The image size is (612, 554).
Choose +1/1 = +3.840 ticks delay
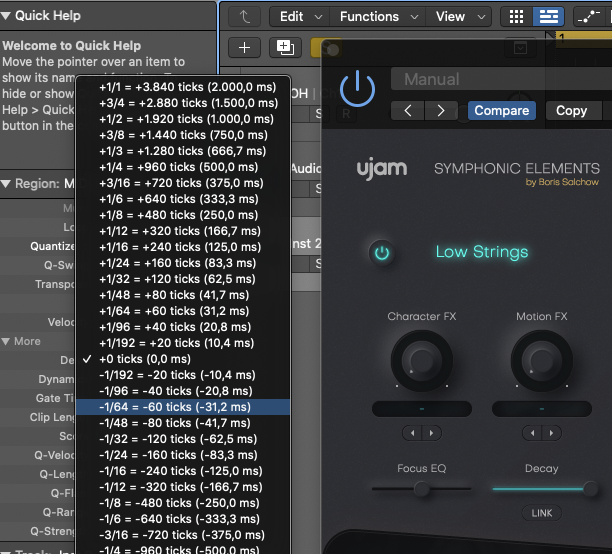point(183,87)
